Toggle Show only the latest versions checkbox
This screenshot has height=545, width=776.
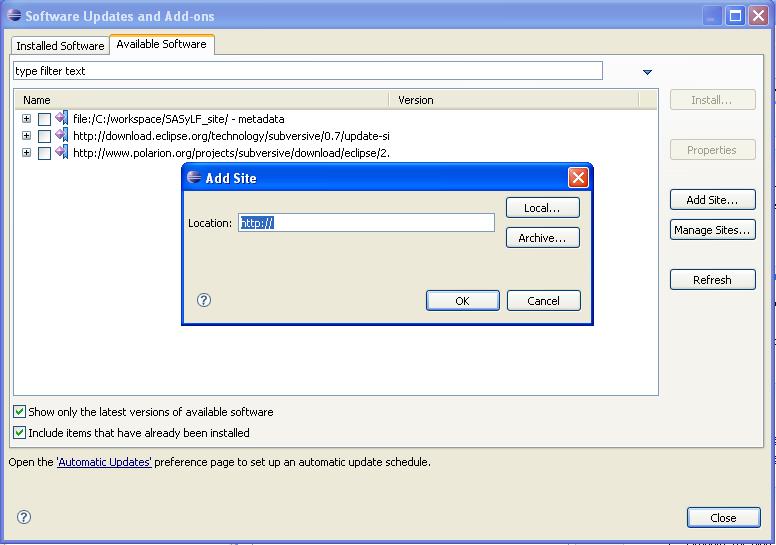click(19, 412)
